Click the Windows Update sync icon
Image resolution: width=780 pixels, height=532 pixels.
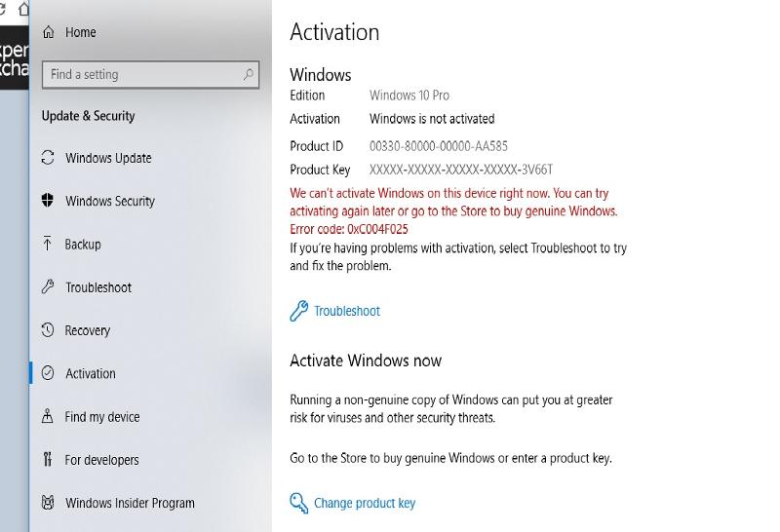click(48, 158)
